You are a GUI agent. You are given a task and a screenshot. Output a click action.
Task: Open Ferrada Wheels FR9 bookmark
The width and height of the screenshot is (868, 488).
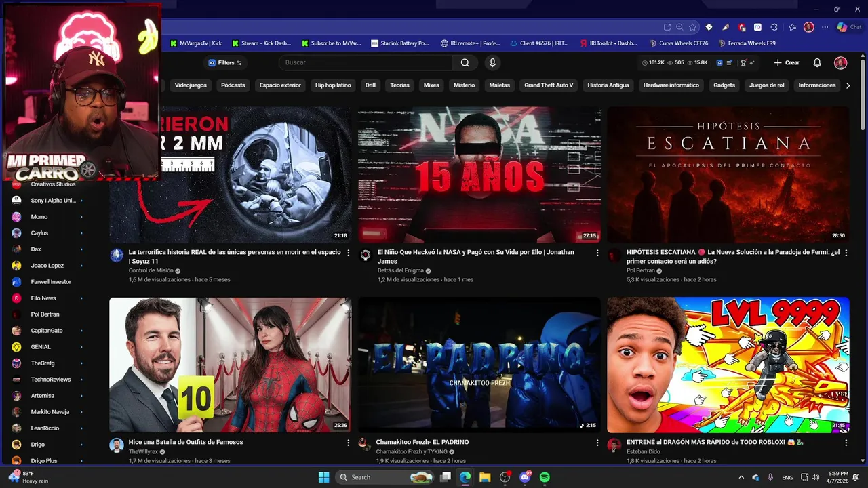pyautogui.click(x=747, y=43)
